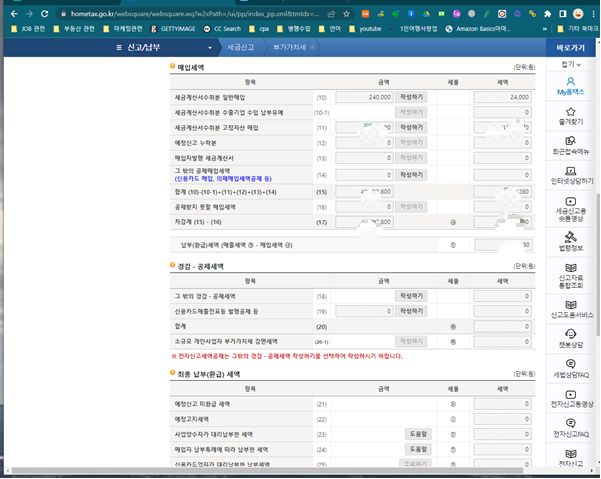Image resolution: width=601 pixels, height=479 pixels.
Task: Select the 세금신고 breadcrumb tab
Action: click(240, 47)
